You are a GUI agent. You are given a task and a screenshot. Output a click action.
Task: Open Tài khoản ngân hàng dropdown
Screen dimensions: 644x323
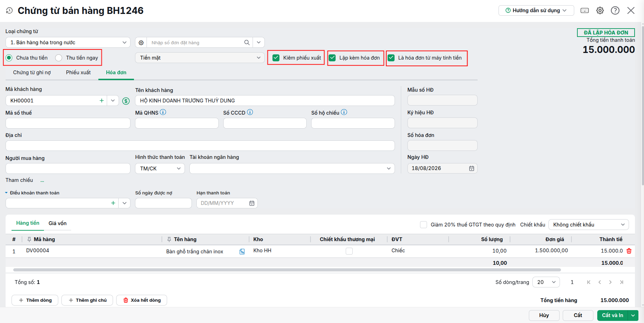(x=292, y=169)
